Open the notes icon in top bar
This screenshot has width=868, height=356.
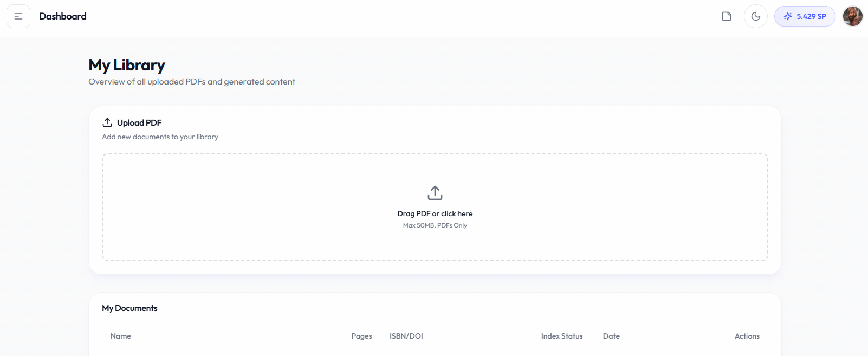click(727, 16)
